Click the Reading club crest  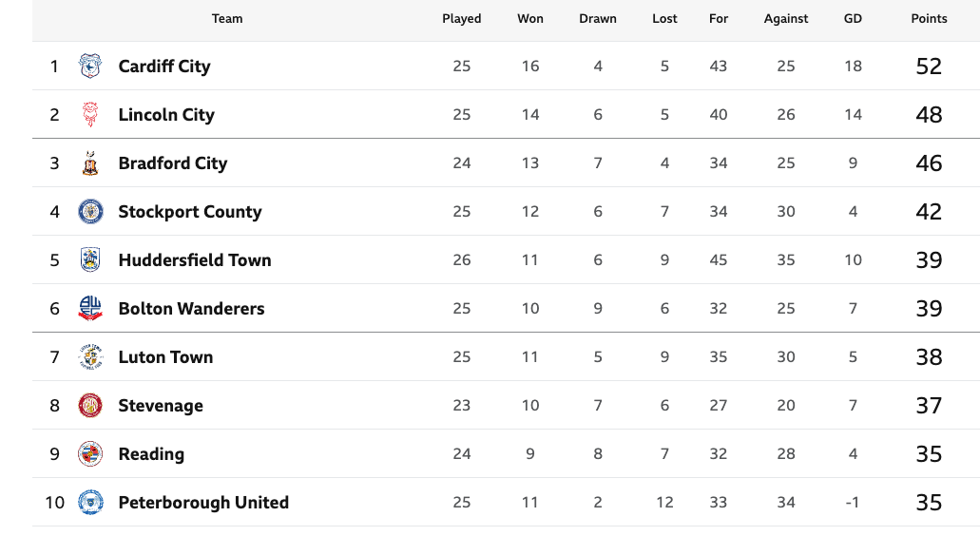coord(90,454)
